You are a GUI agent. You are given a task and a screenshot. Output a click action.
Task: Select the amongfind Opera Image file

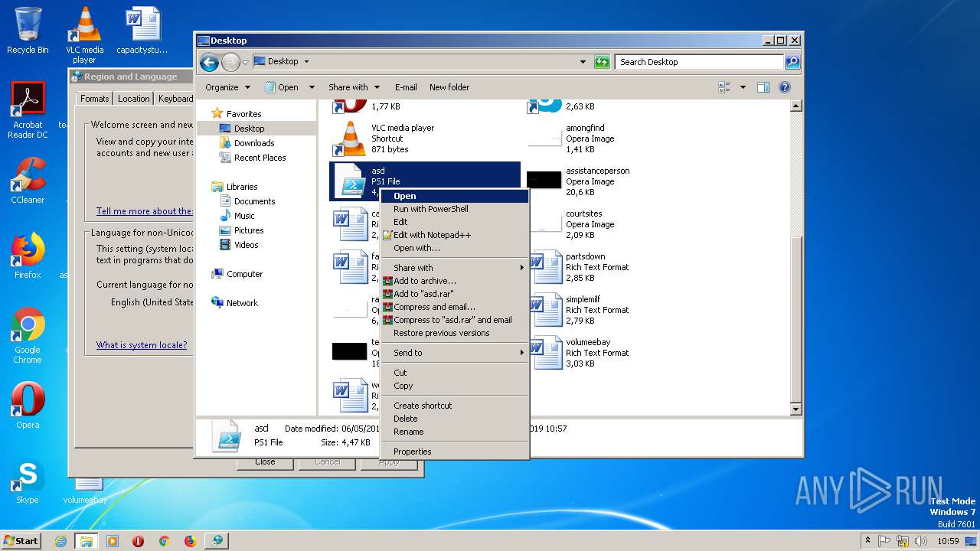(619, 139)
